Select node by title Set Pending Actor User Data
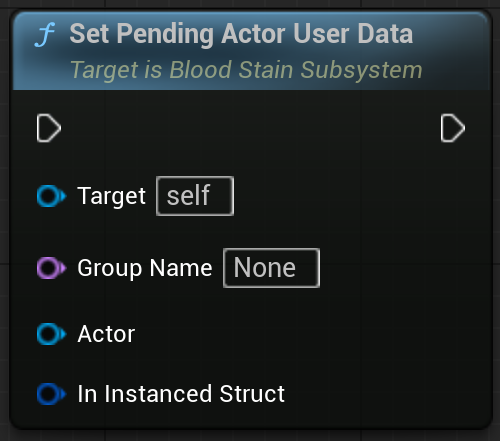The width and height of the screenshot is (500, 441). point(241,34)
